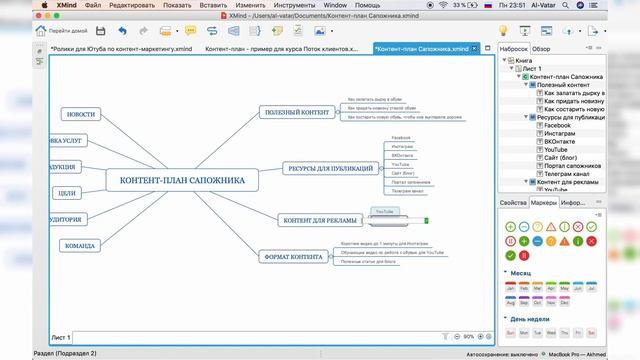This screenshot has width=640, height=360.
Task: Open the markers panel view menu icon
Action: coord(598,214)
